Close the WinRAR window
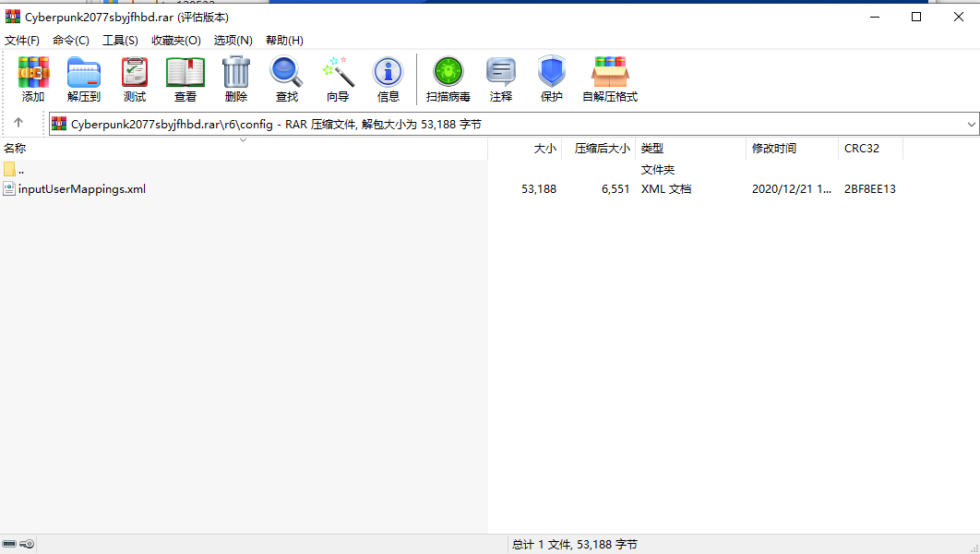 click(958, 17)
